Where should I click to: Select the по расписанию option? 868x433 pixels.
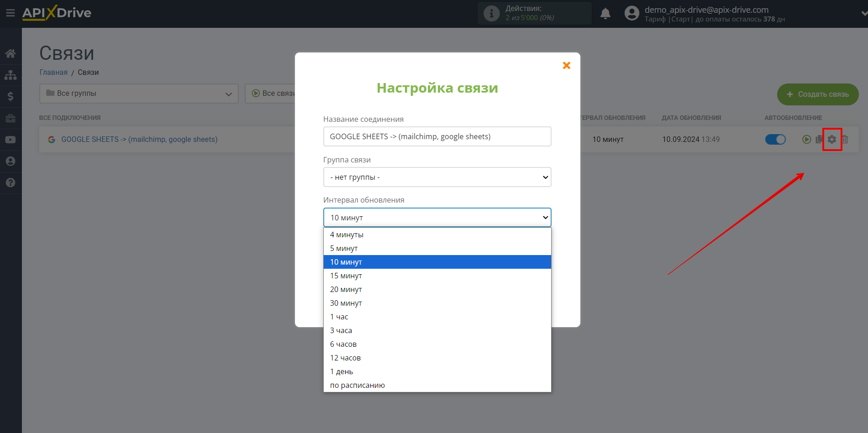click(x=437, y=385)
